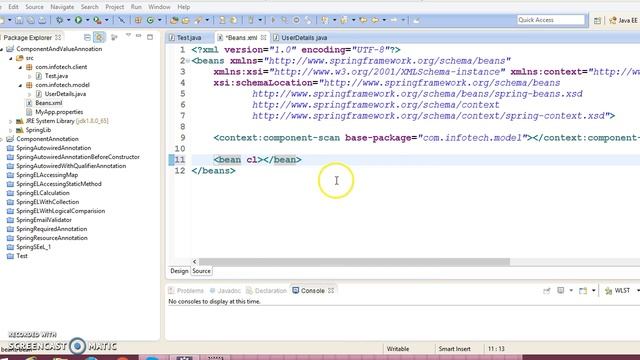Open the New Class dropdown arrow
The width and height of the screenshot is (640, 360).
point(159,20)
